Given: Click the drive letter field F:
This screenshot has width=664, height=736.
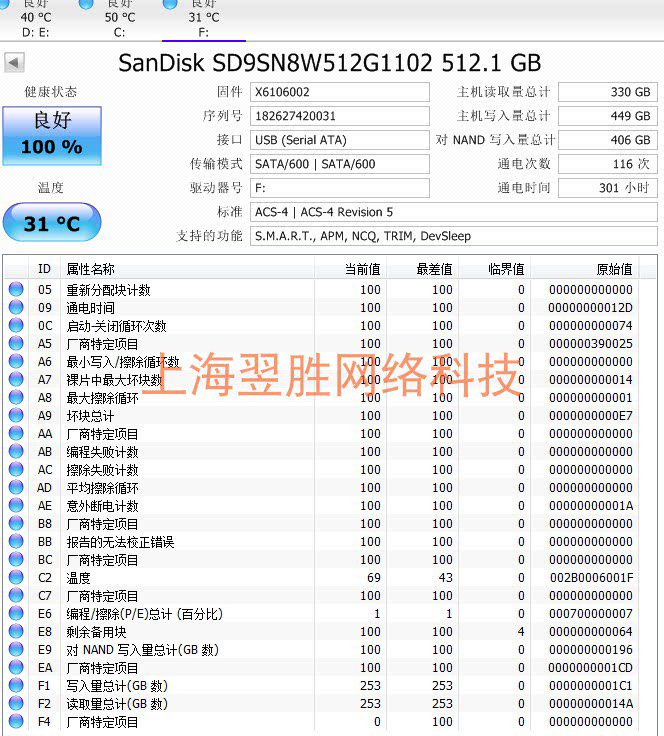Looking at the screenshot, I should coord(340,188).
